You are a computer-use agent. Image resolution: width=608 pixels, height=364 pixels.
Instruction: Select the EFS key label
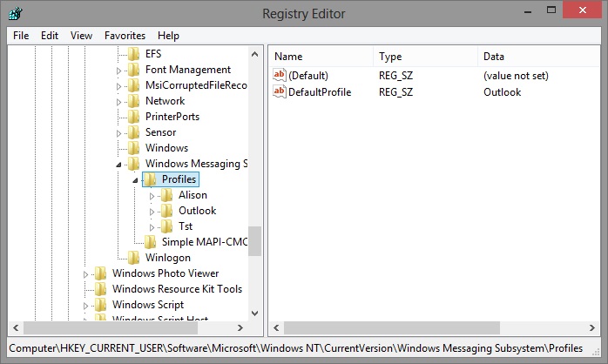pos(153,54)
